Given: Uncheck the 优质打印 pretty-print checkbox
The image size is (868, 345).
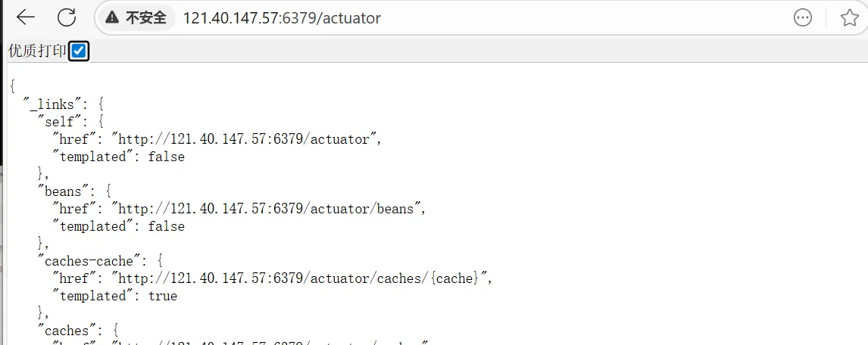Looking at the screenshot, I should (x=78, y=51).
